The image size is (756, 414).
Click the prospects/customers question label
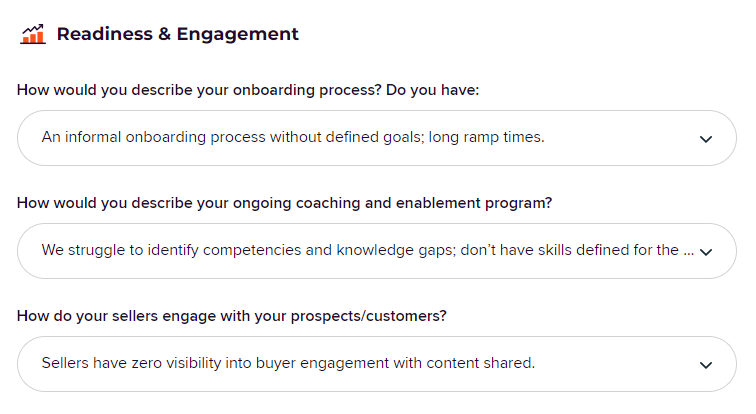point(231,316)
